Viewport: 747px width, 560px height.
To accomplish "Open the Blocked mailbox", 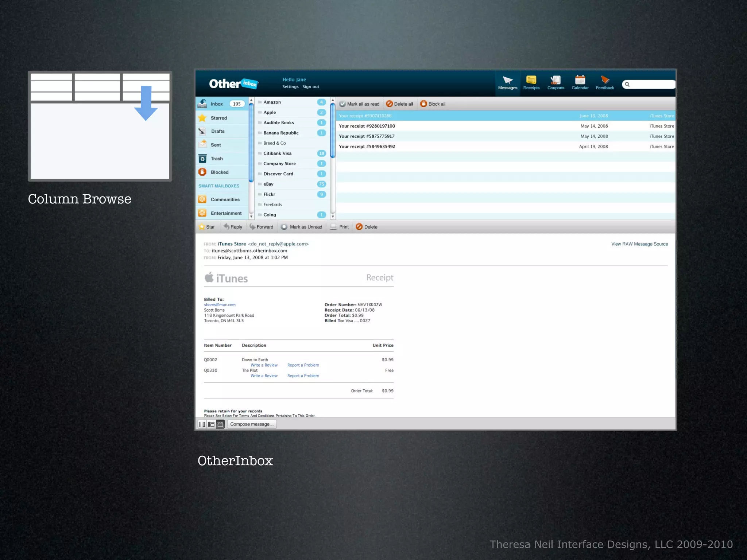I will [x=219, y=172].
